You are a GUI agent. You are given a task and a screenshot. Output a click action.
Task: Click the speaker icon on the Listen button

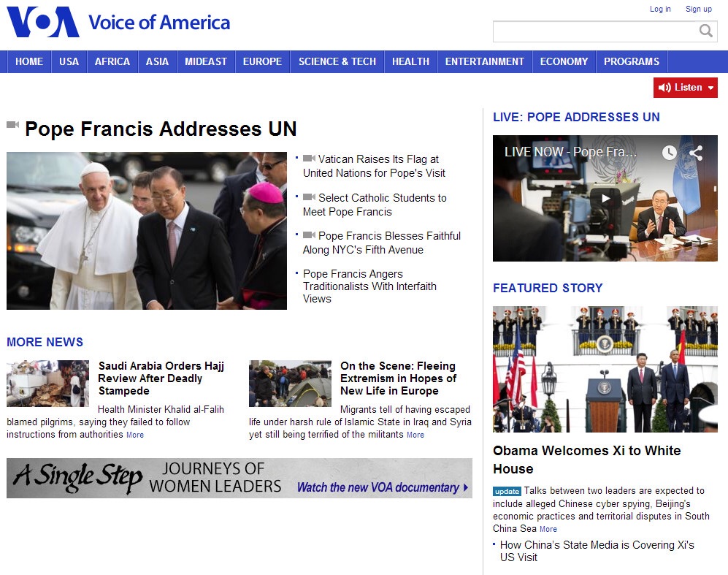[x=664, y=88]
